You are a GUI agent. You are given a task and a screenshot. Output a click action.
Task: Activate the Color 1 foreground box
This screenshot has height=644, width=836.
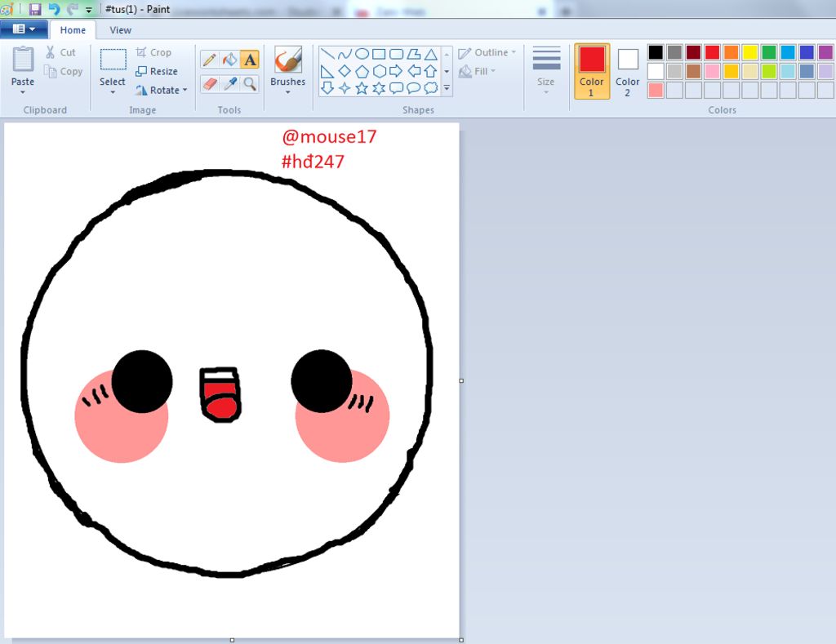(x=592, y=72)
